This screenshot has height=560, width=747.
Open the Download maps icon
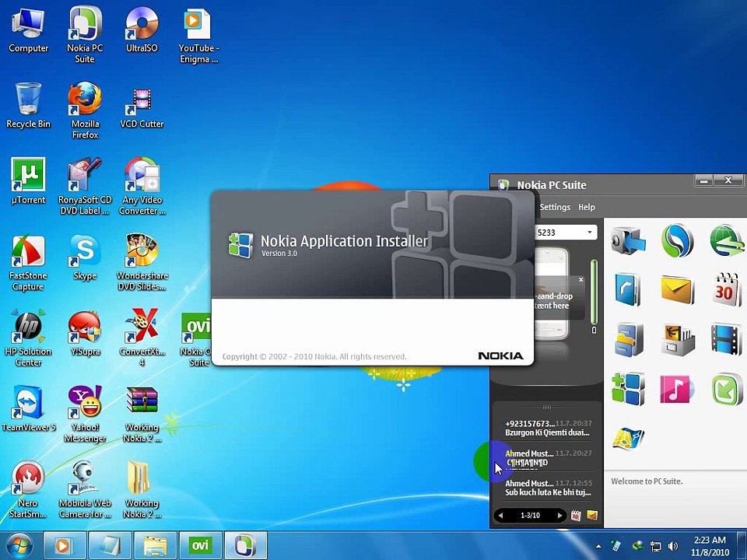pyautogui.click(x=628, y=439)
